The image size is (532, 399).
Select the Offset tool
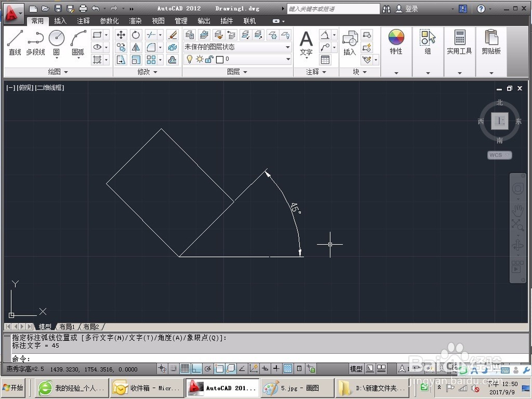[172, 60]
